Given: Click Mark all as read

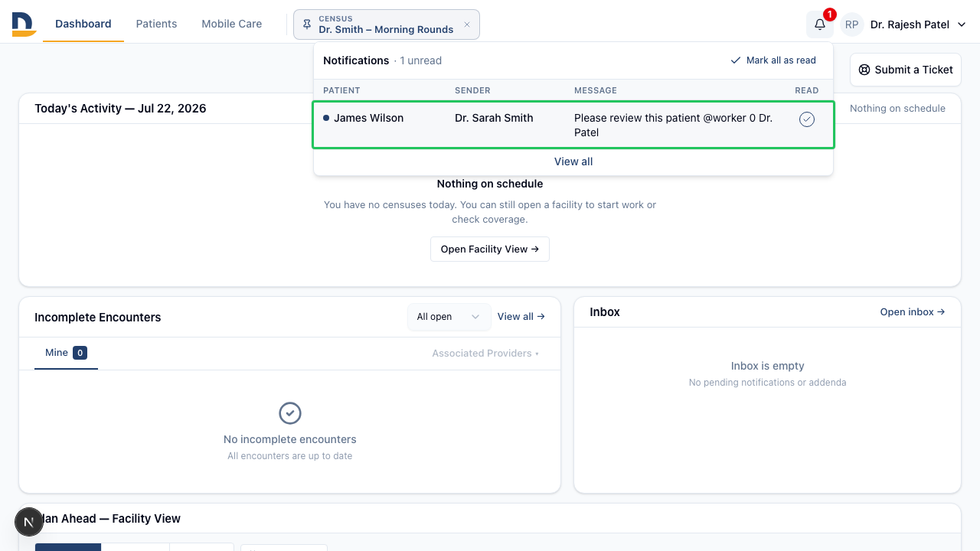Looking at the screenshot, I should [x=773, y=60].
